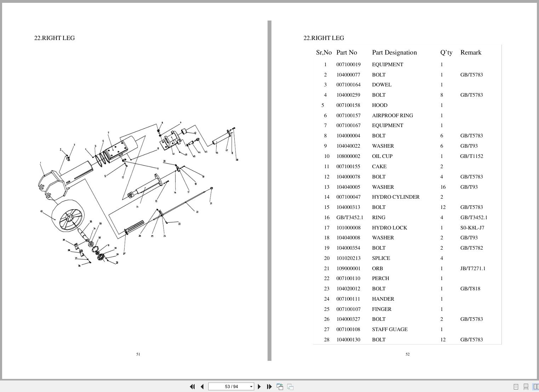Click the go to next view icon
This screenshot has width=539, height=392.
click(290, 387)
